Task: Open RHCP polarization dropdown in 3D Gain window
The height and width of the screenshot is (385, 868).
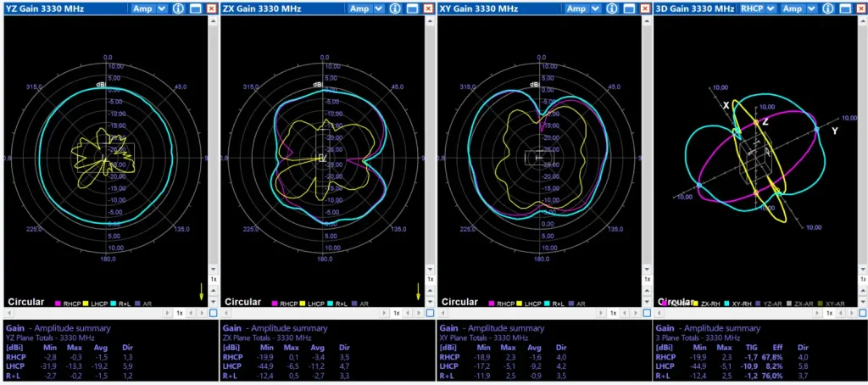Action: pos(758,8)
